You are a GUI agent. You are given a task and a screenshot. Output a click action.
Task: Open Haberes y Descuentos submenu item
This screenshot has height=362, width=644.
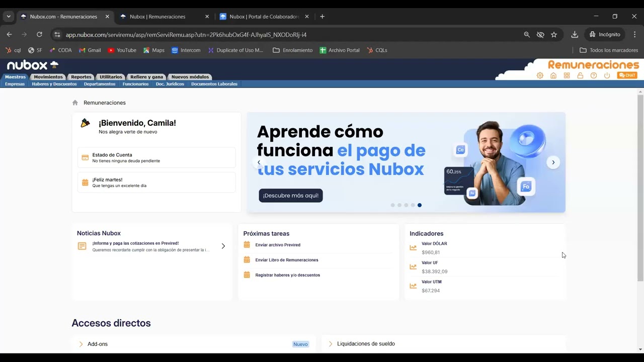(54, 84)
